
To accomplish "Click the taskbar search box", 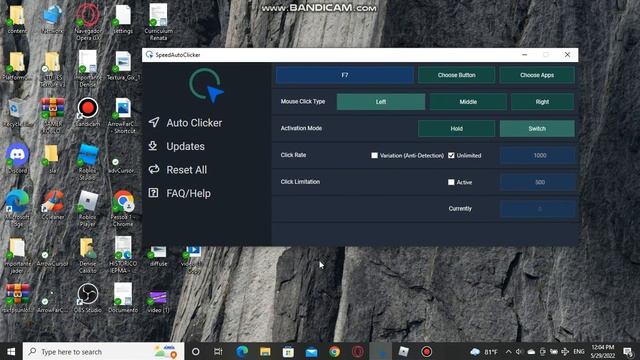I will 103,351.
